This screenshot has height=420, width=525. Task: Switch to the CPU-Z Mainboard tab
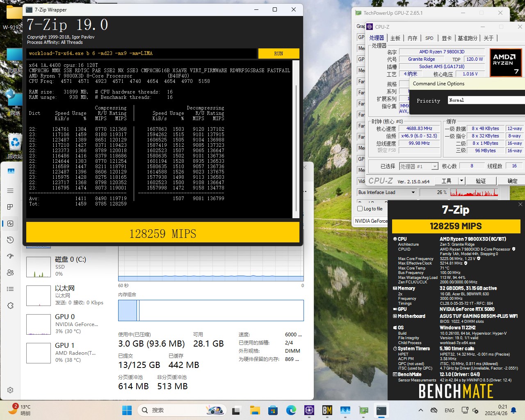[395, 38]
